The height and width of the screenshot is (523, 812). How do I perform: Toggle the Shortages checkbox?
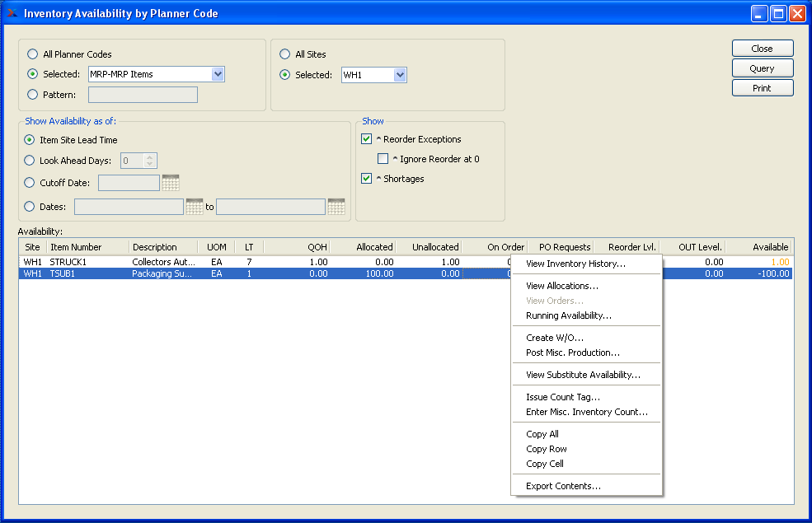[x=367, y=179]
